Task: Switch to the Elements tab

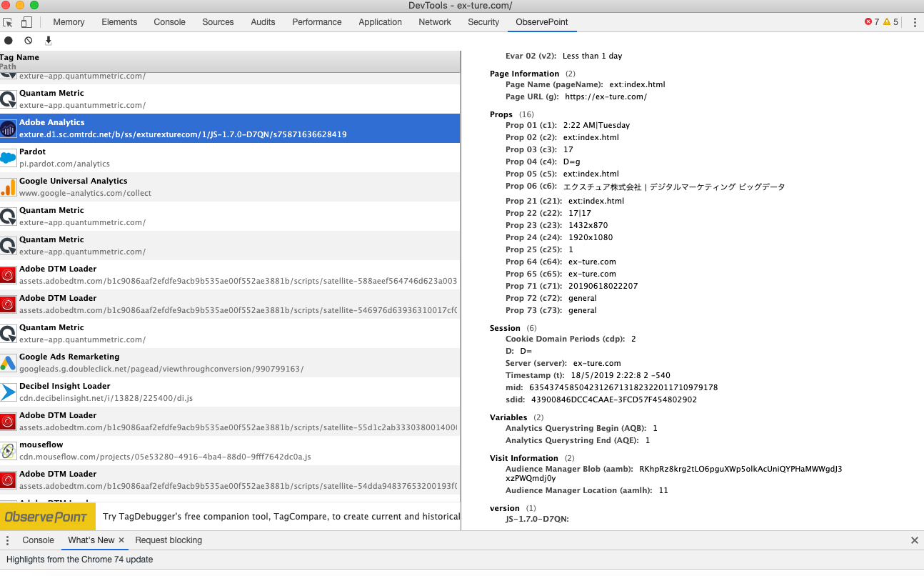Action: coord(119,22)
